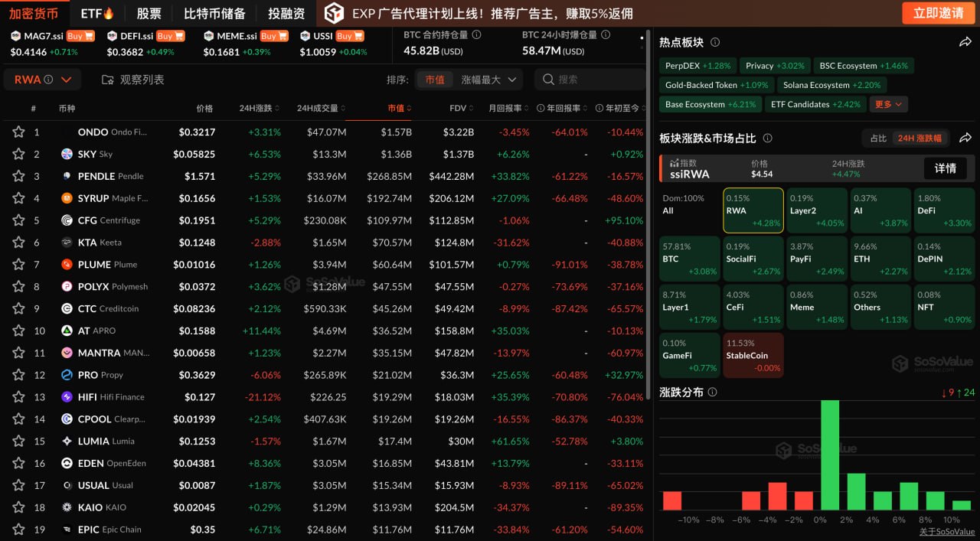The width and height of the screenshot is (980, 541).
Task: Favorite the SYRUP row star
Action: (18, 198)
